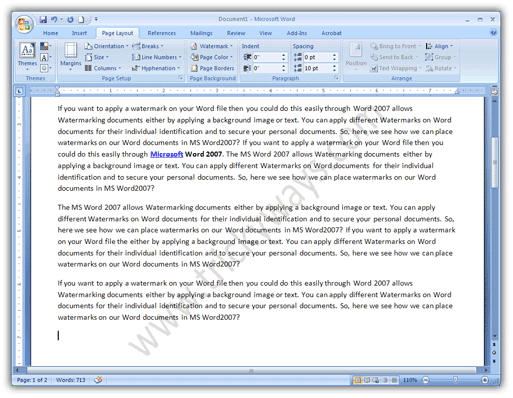Click the proofing errors status icon

click(x=98, y=380)
